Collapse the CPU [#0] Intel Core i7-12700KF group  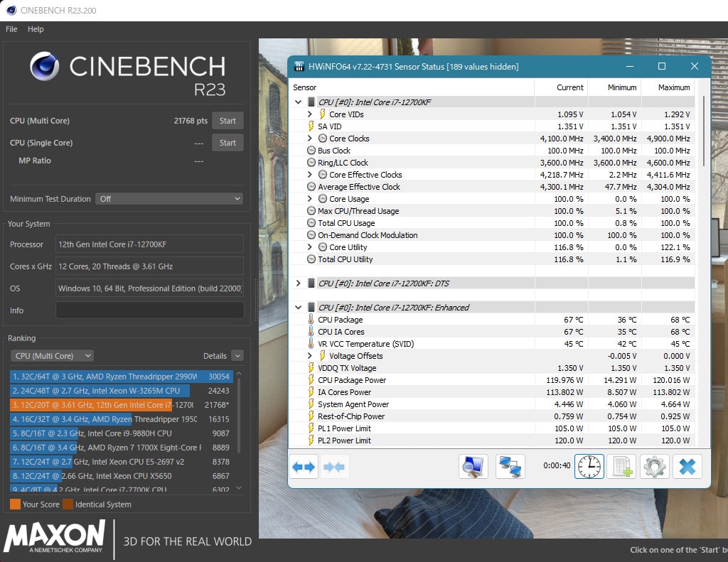pyautogui.click(x=298, y=102)
